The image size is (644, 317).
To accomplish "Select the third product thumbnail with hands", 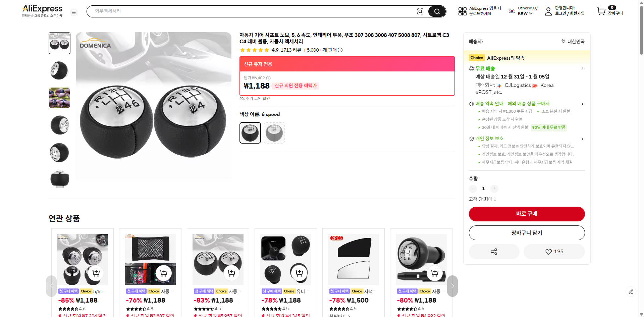I will click(x=59, y=98).
